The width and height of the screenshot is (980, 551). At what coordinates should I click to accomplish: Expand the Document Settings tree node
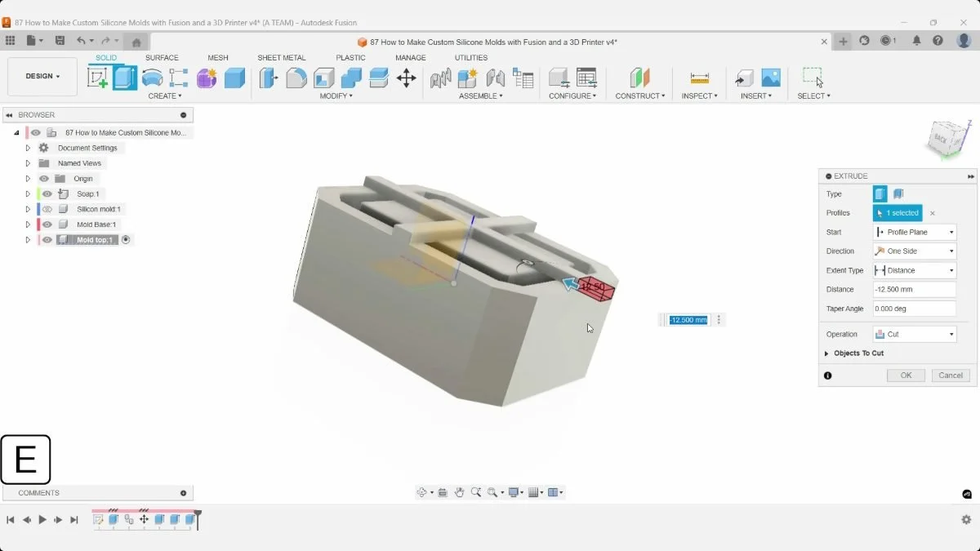[28, 148]
